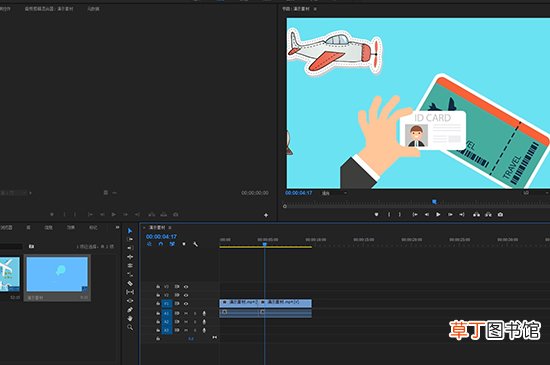Select the Hand tool
550x365 pixels.
click(130, 318)
